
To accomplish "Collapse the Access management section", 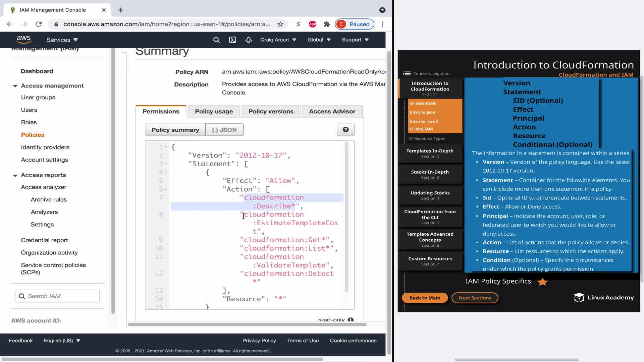I will [15, 86].
